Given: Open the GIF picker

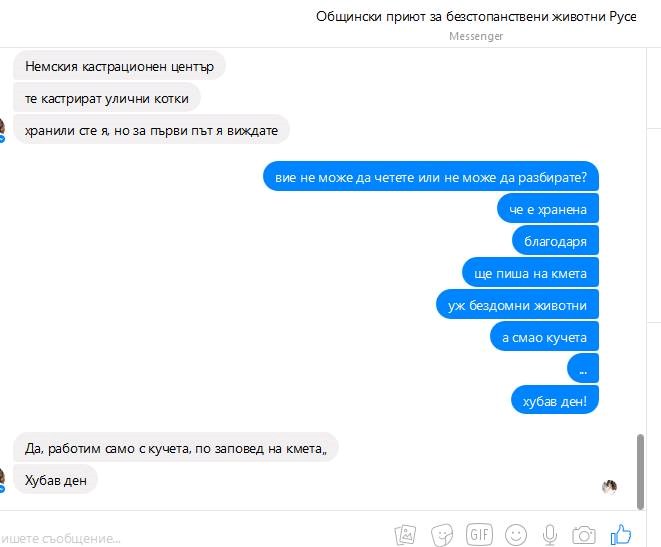Looking at the screenshot, I should [479, 534].
